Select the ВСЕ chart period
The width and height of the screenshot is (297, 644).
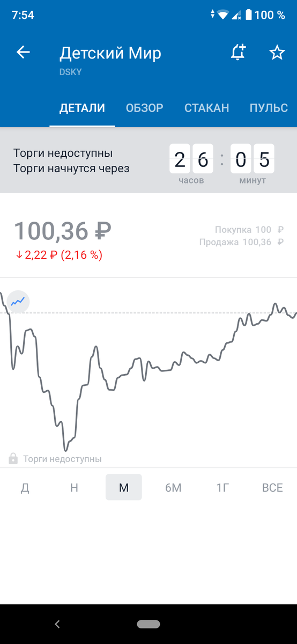[x=272, y=488]
